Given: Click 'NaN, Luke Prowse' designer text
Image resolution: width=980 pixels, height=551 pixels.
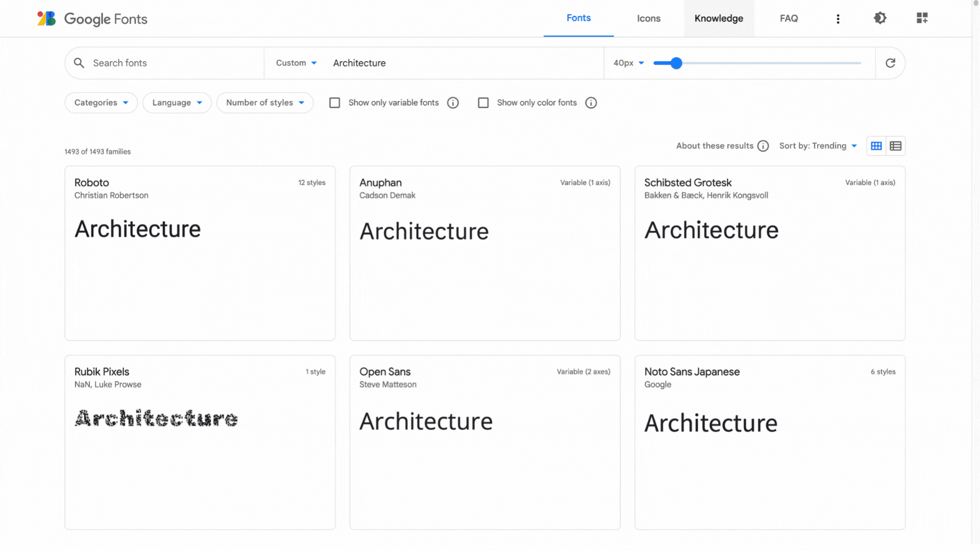Looking at the screenshot, I should [x=108, y=385].
